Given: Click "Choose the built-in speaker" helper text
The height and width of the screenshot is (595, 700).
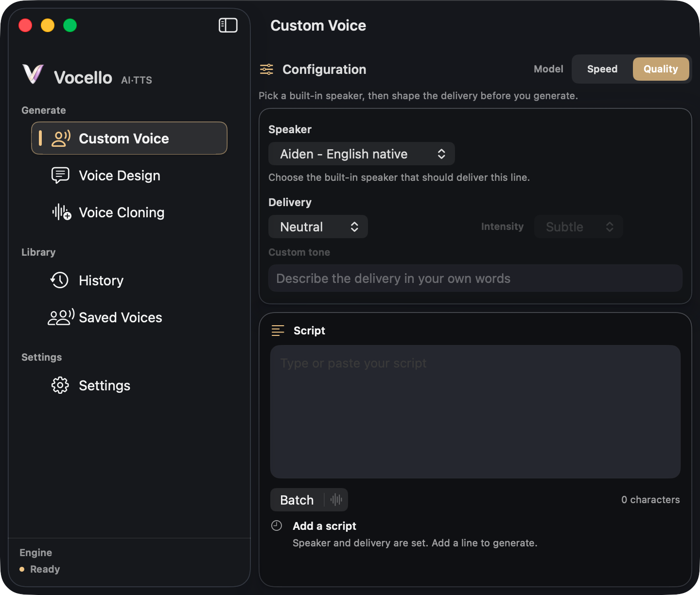Looking at the screenshot, I should click(x=399, y=177).
